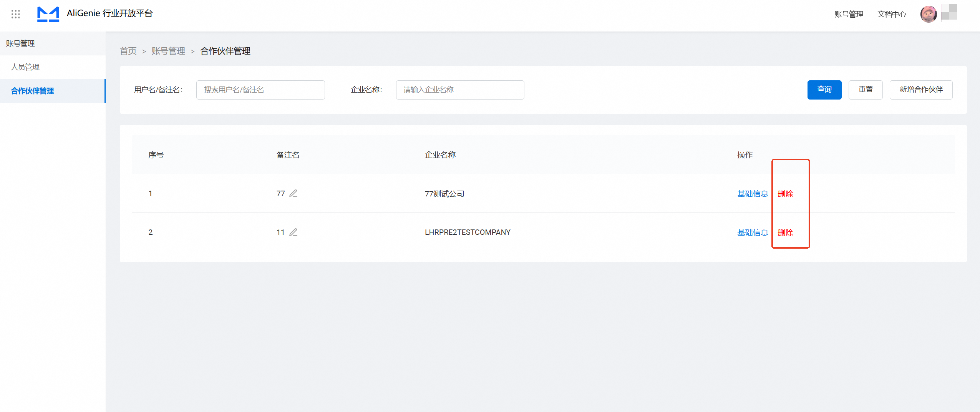The image size is (980, 412).
Task: Click the 77测试公司 company name cell
Action: coord(444,194)
